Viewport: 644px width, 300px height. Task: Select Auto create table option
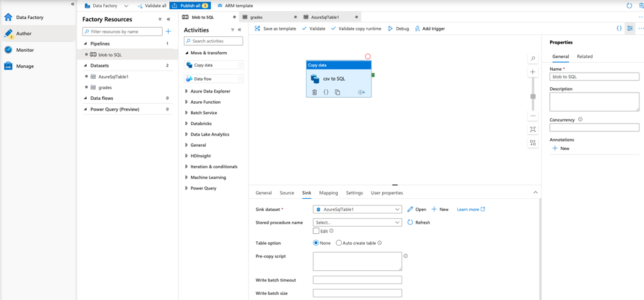pos(339,243)
